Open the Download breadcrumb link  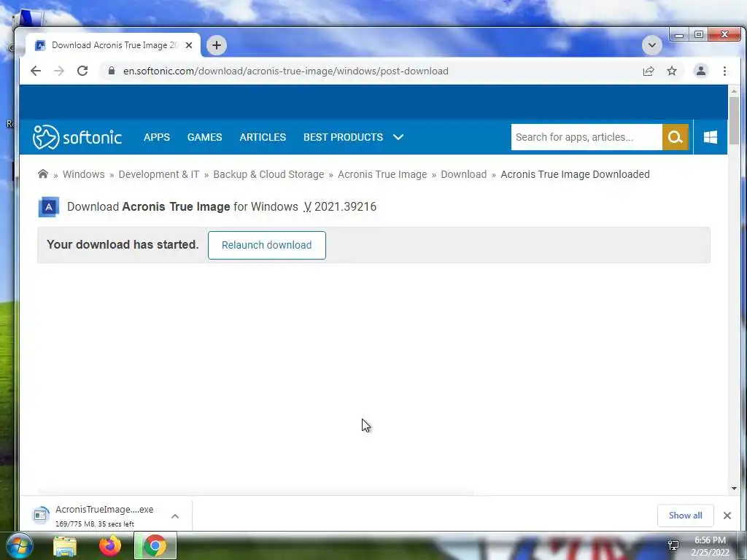click(463, 174)
